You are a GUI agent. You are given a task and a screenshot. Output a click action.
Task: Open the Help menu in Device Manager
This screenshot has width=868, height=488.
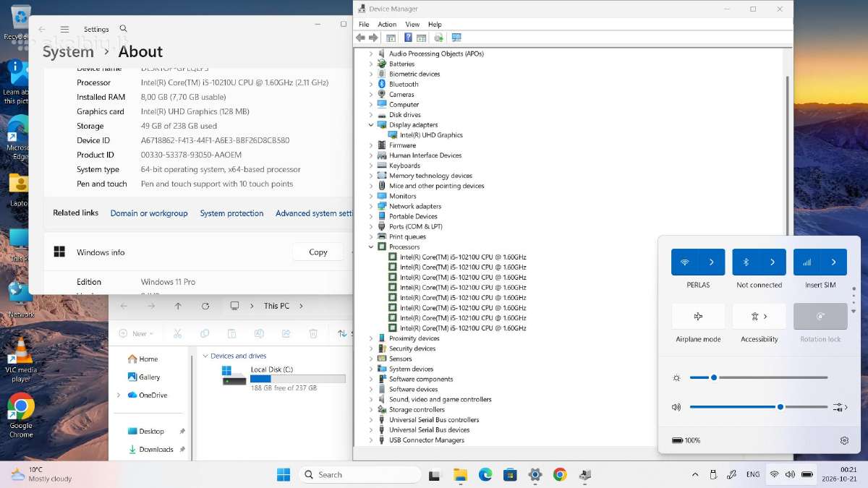point(435,25)
